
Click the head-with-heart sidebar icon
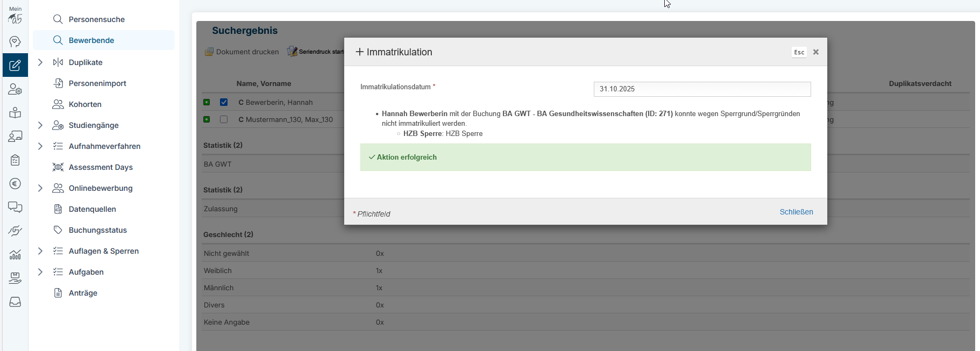[15, 42]
